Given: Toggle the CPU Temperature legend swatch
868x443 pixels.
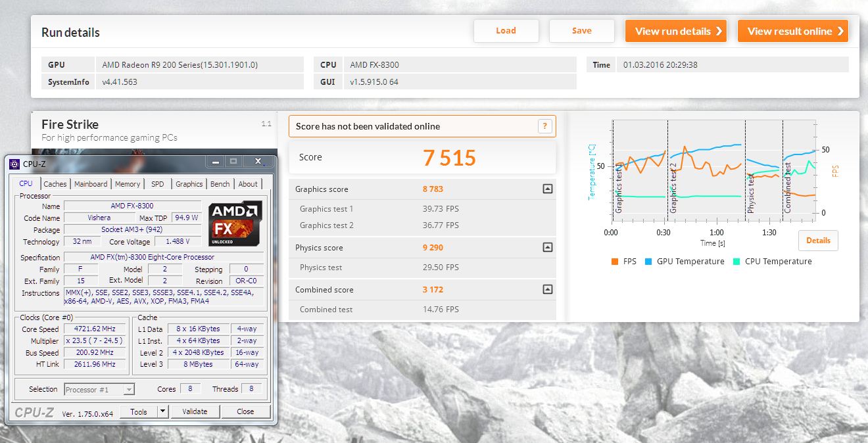Looking at the screenshot, I should pos(736,262).
